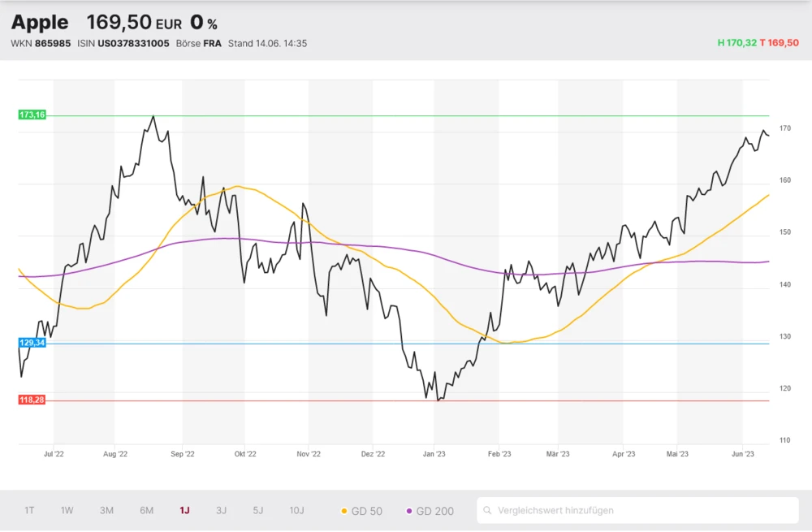
Task: Change chart period to 3J
Action: [x=221, y=511]
